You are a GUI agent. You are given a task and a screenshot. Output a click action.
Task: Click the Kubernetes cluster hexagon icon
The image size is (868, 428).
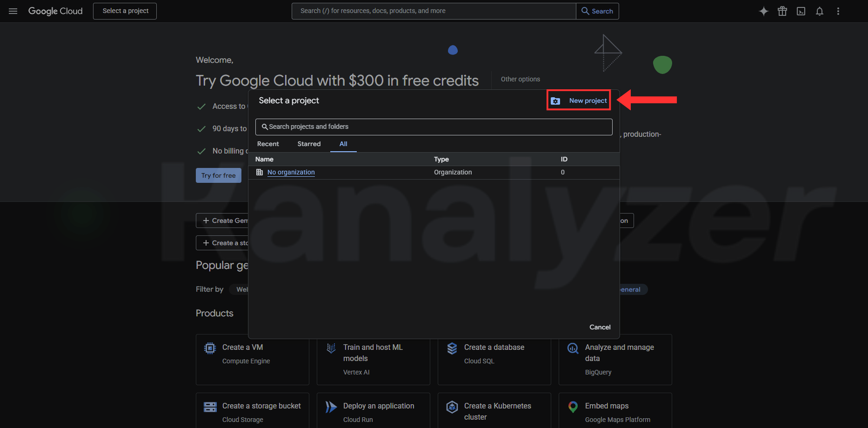452,407
